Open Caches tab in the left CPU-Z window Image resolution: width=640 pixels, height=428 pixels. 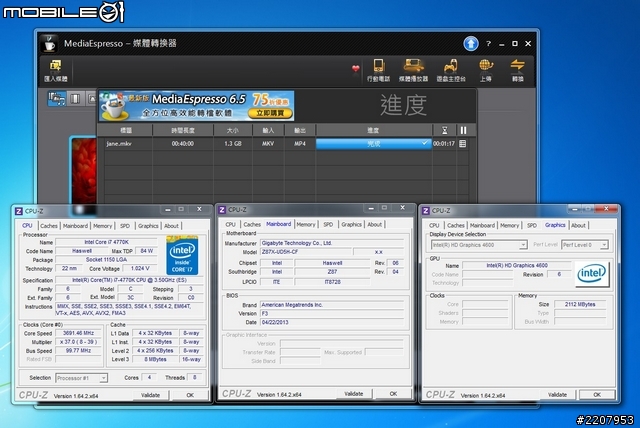coord(49,226)
